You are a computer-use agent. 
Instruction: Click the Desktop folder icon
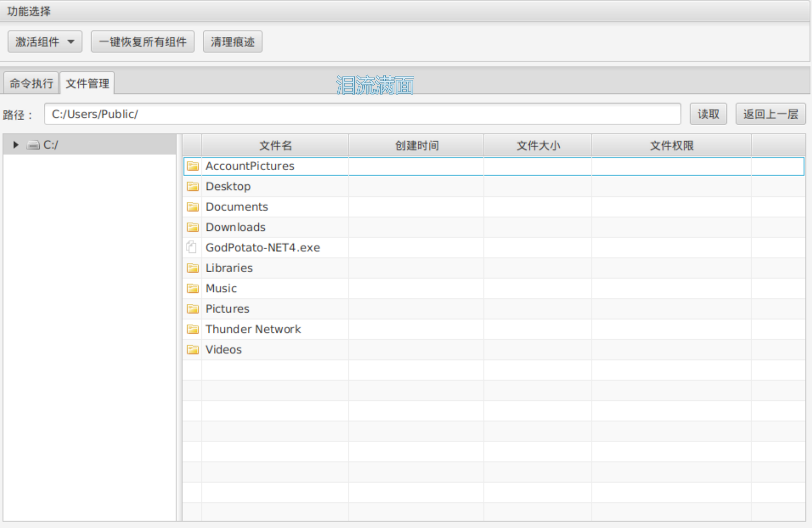point(192,186)
